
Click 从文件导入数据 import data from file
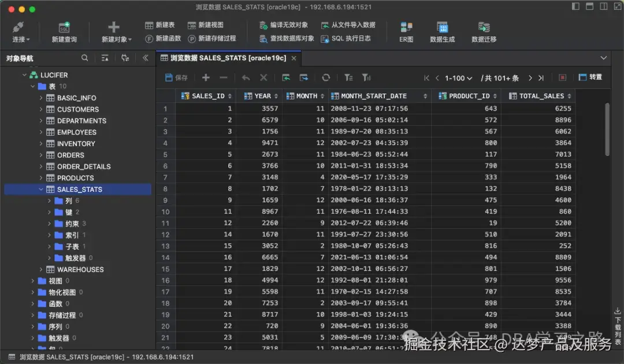pos(348,25)
